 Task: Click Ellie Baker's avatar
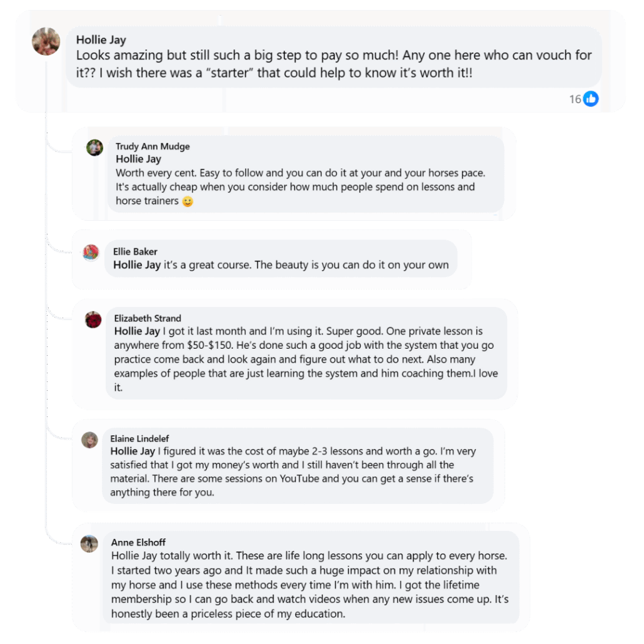click(91, 253)
